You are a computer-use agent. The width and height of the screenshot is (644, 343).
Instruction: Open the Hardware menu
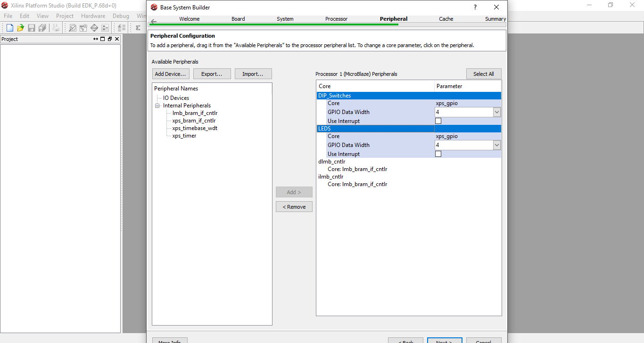point(93,16)
